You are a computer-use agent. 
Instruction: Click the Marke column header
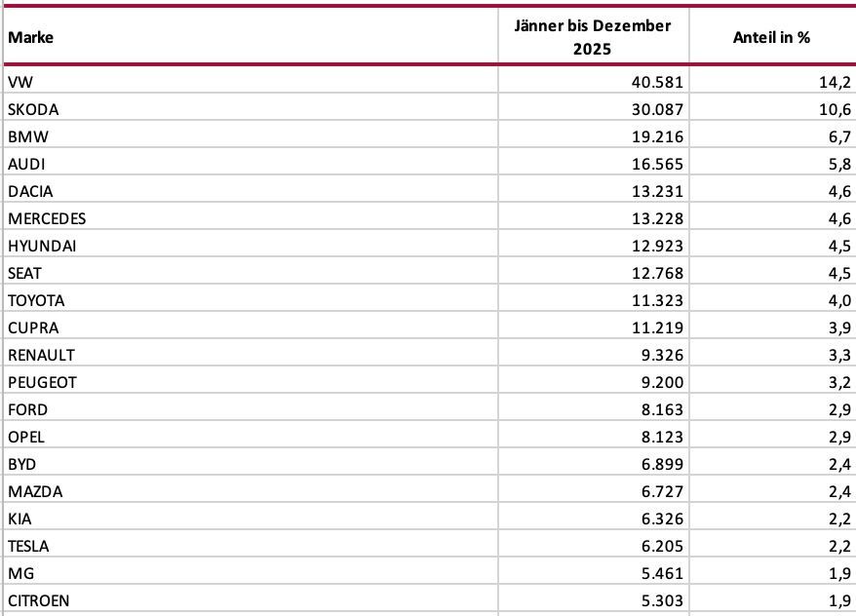tap(30, 37)
